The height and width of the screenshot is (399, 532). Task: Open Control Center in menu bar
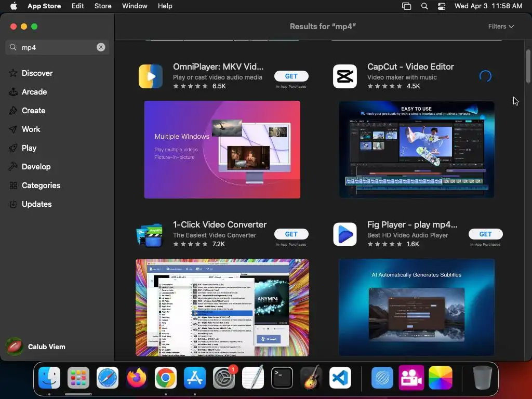pyautogui.click(x=442, y=6)
